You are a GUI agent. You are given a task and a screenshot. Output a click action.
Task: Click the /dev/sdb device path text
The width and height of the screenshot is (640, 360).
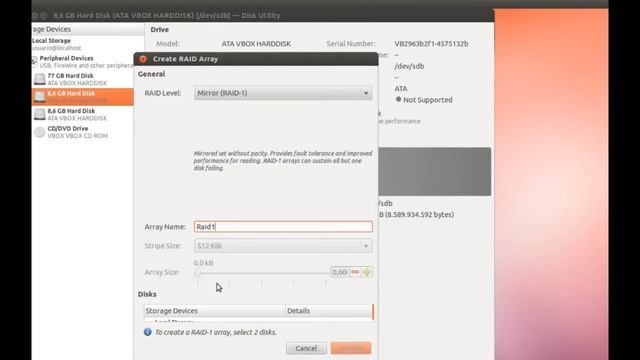tap(409, 66)
